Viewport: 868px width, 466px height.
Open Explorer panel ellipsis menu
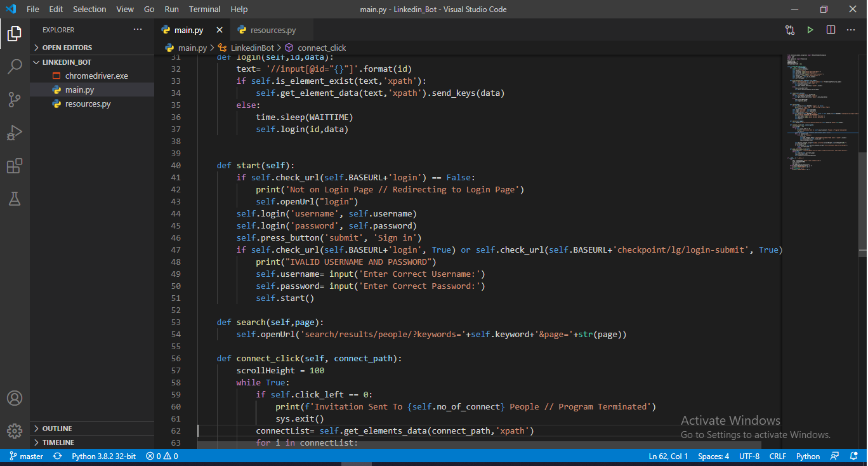coord(138,30)
